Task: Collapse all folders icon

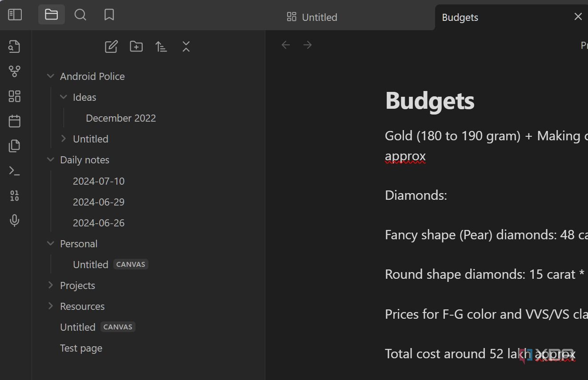Action: [x=186, y=47]
